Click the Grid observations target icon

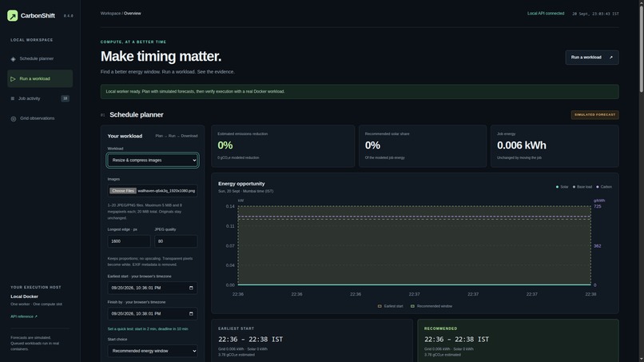point(14,119)
